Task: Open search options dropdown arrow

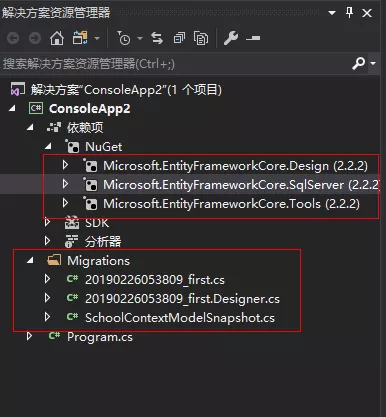Action: (373, 63)
